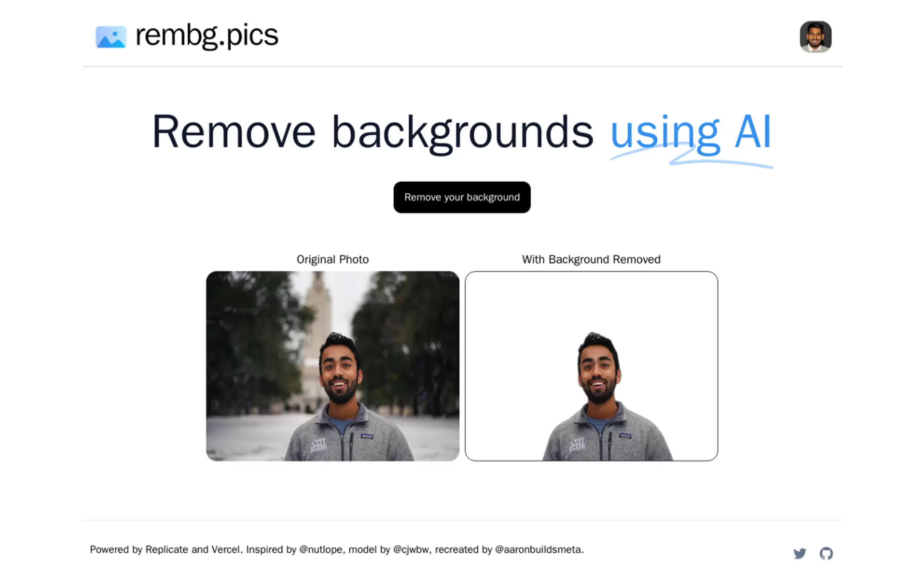
Task: Open the @cjwbw model author link
Action: pos(411,549)
